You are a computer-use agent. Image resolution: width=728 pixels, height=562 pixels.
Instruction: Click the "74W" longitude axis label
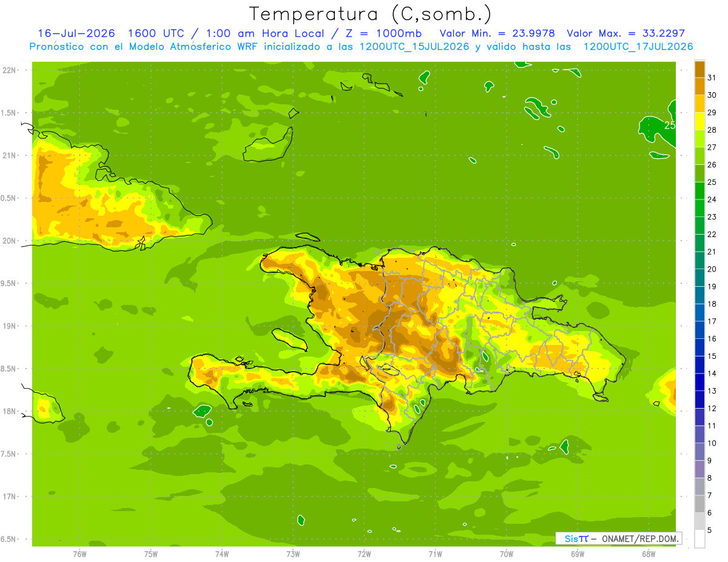(222, 554)
